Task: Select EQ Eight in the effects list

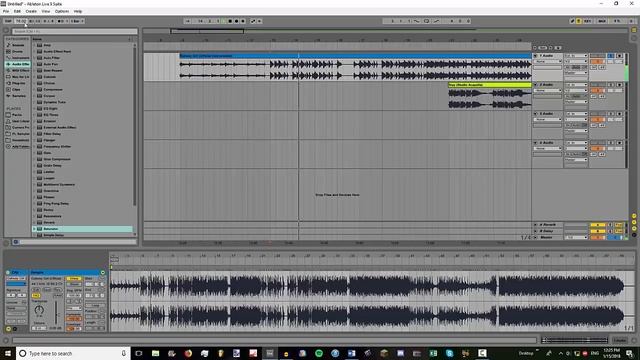Action: tap(51, 108)
